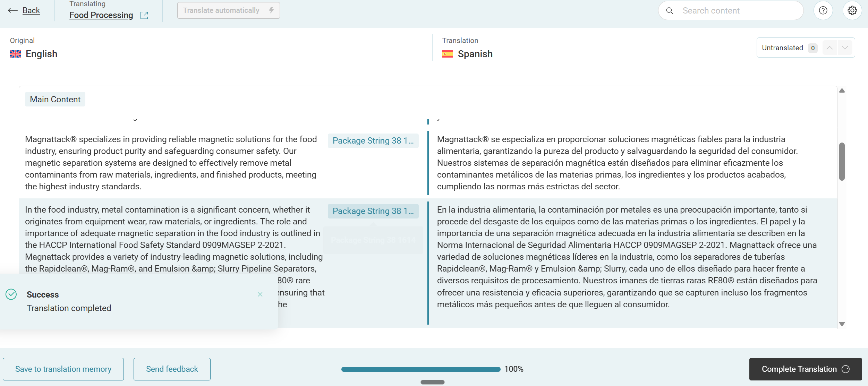Click the Untranslated counter label
The width and height of the screenshot is (868, 386).
coord(782,48)
